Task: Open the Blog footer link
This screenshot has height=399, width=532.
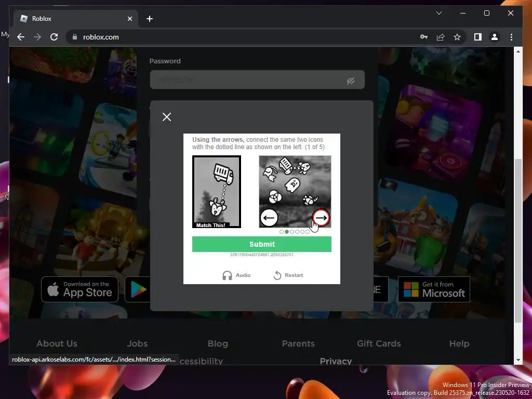Action: (x=218, y=344)
